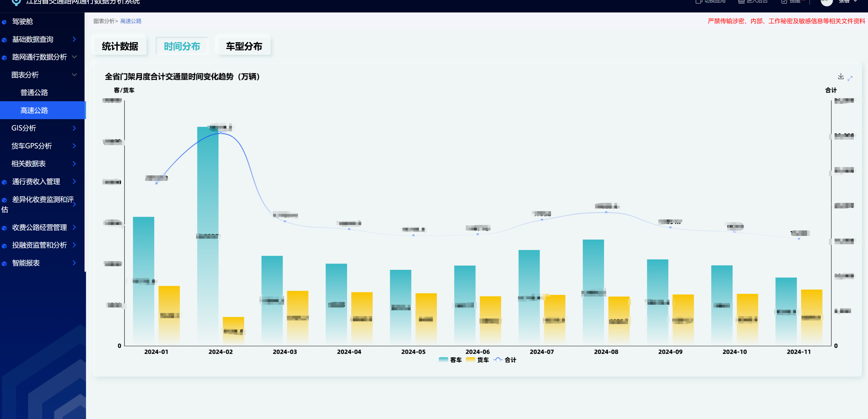Viewport: 868px width, 419px height.
Task: Click the cube icon beside 通行费收入管理
Action: 4,182
